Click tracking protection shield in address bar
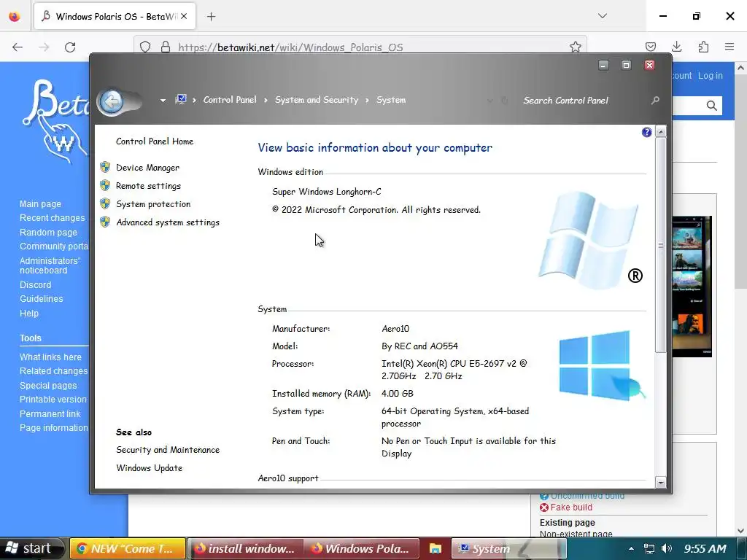This screenshot has width=747, height=560. pos(145,47)
